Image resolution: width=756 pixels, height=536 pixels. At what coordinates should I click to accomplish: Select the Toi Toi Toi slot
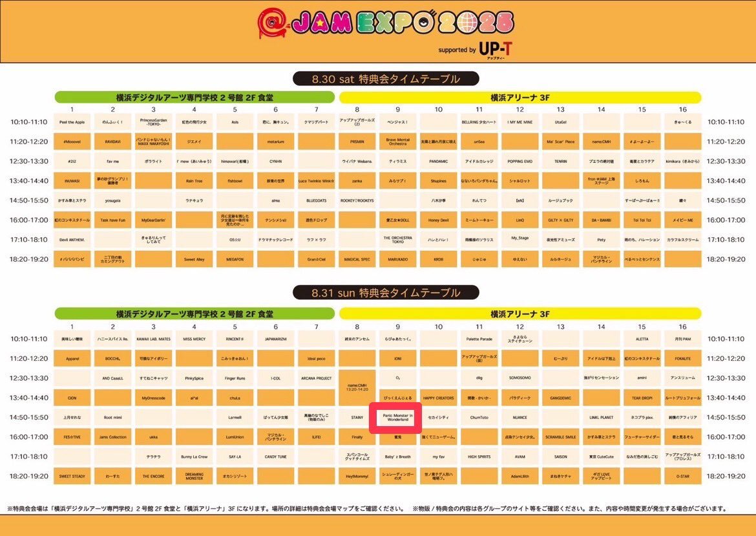[x=642, y=220]
